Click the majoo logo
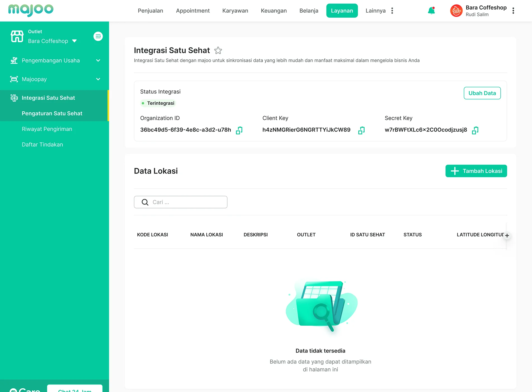The height and width of the screenshot is (392, 532). pyautogui.click(x=31, y=10)
